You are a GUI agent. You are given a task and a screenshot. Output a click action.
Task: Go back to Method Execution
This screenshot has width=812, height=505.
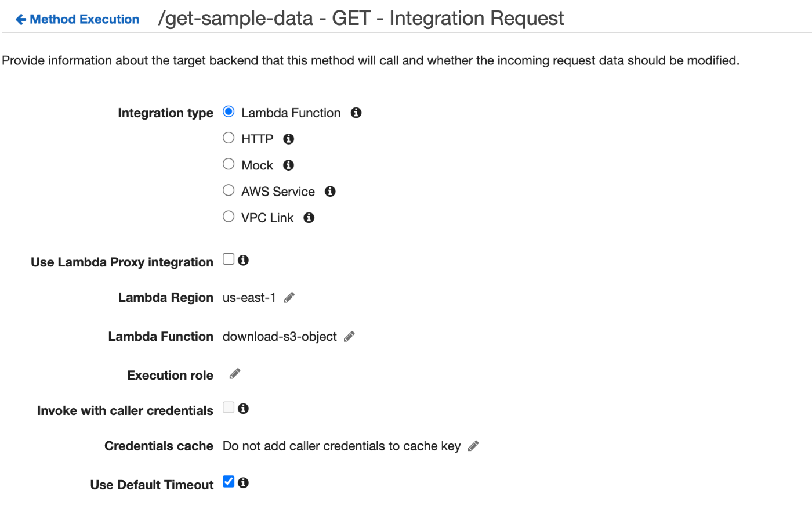78,19
